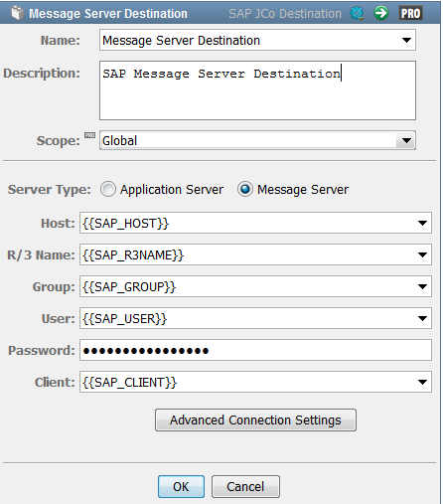Screen dimensions: 443x504
Task: Click the Description label
Action: tap(42, 74)
